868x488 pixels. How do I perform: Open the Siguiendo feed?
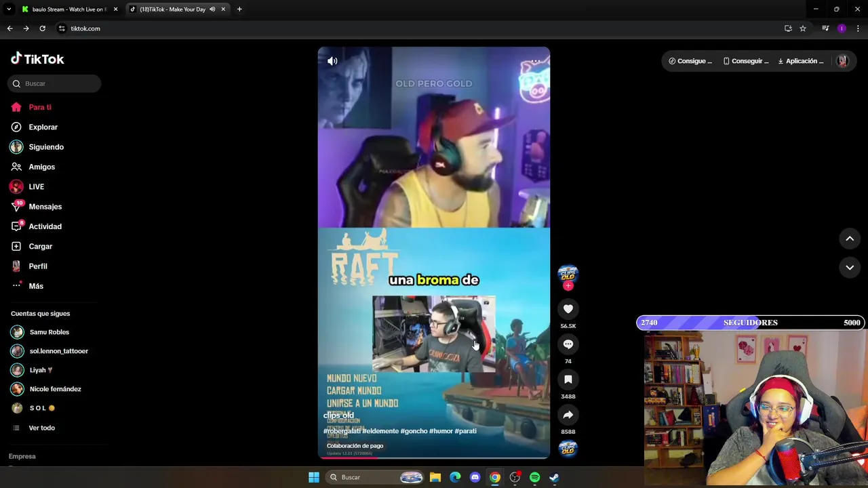click(37, 147)
